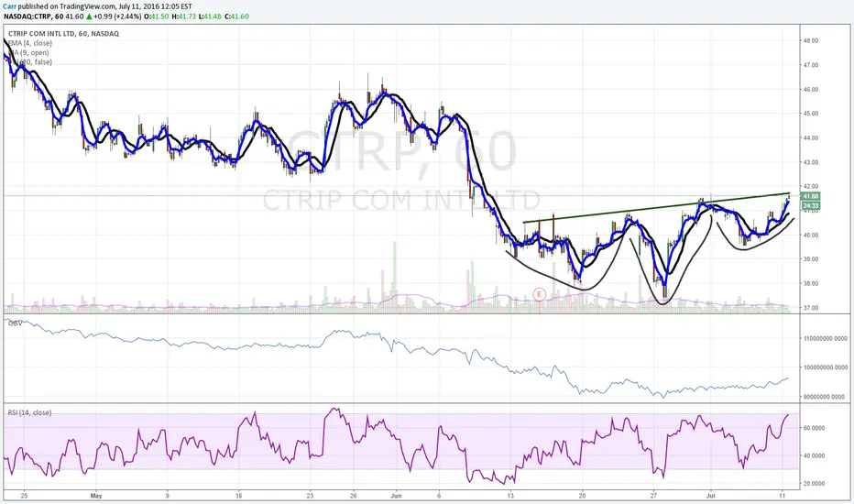Click the 24:33 countdown timer badge
The image size is (854, 504).
coord(810,205)
